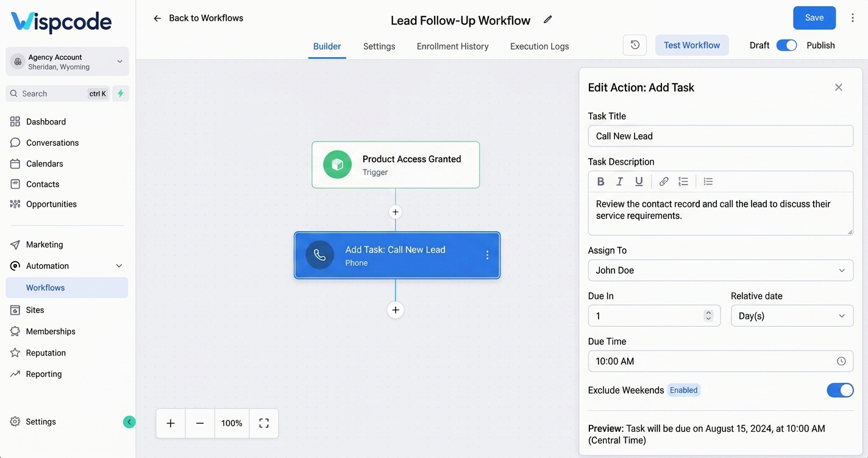868x458 pixels.
Task: Click the plus node below the trigger
Action: click(396, 212)
